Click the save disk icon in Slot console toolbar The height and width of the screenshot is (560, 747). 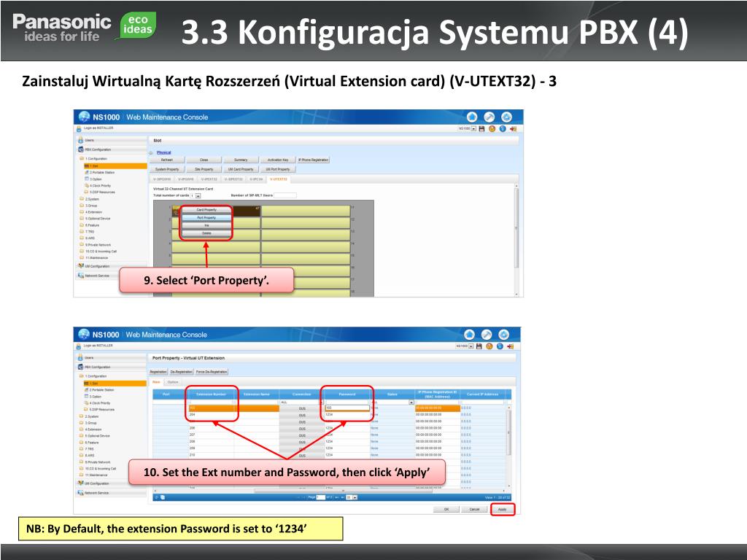481,128
